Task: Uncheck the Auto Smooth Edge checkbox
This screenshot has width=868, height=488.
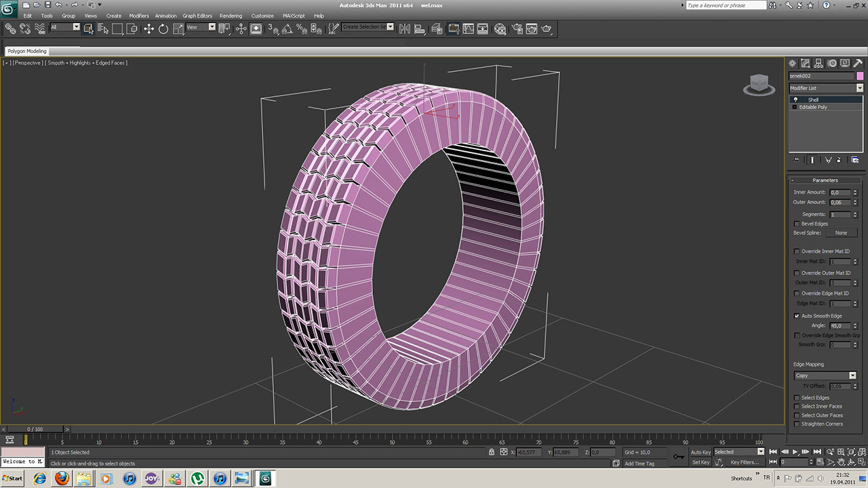Action: tap(797, 316)
